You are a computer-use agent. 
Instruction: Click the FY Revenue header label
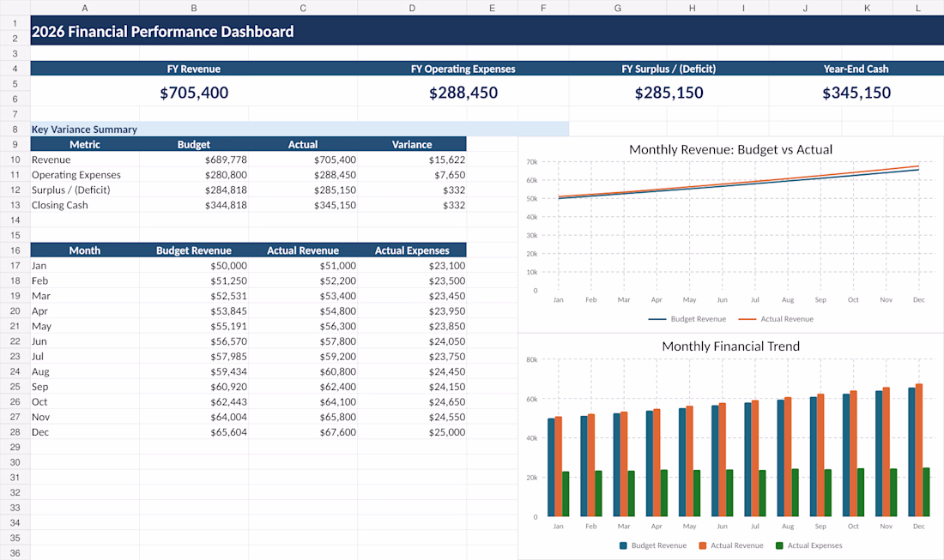click(x=194, y=69)
